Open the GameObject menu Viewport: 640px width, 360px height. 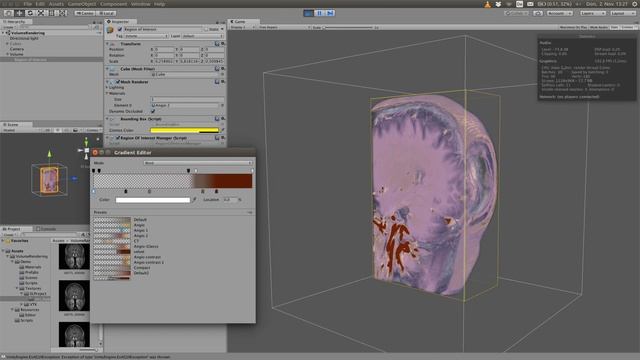tap(82, 4)
